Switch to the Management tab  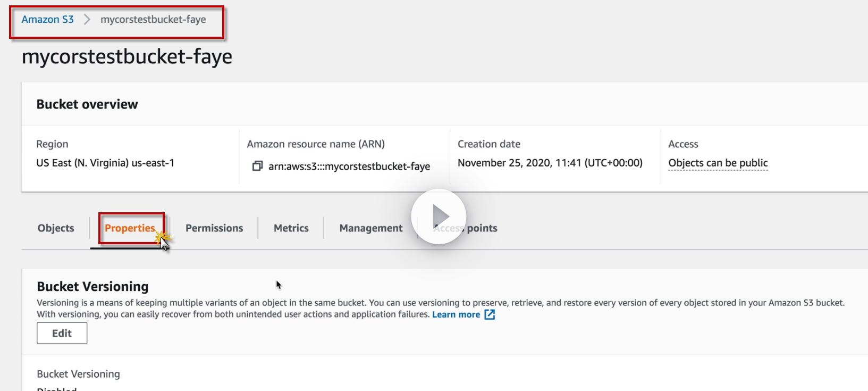pos(371,228)
